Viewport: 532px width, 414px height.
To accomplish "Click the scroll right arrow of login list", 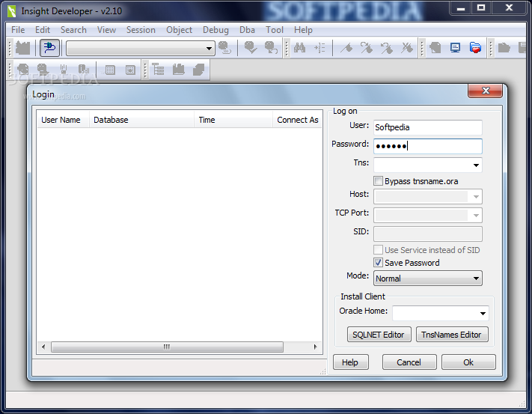I will pos(315,347).
